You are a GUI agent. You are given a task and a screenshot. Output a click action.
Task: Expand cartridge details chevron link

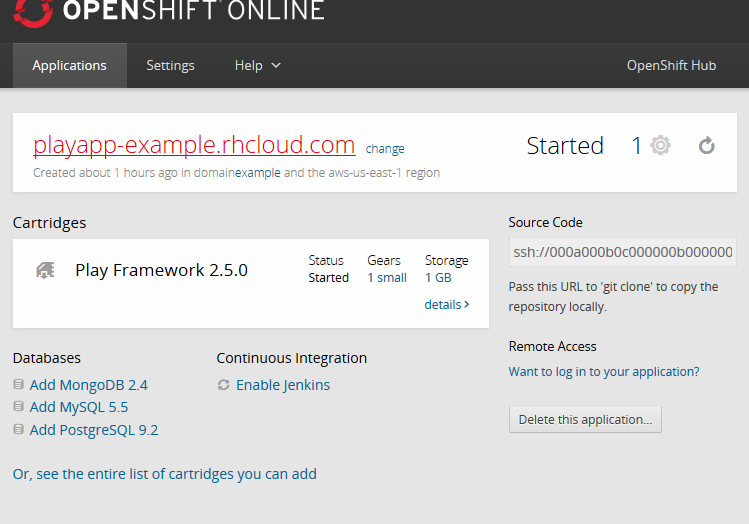pos(447,304)
